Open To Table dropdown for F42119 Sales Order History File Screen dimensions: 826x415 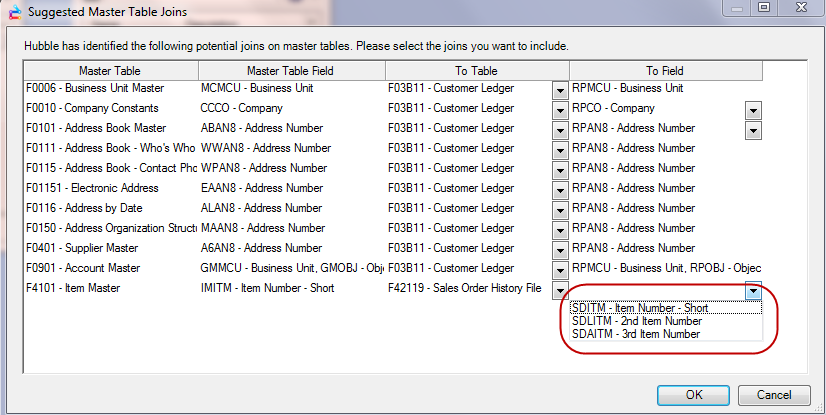pos(560,289)
